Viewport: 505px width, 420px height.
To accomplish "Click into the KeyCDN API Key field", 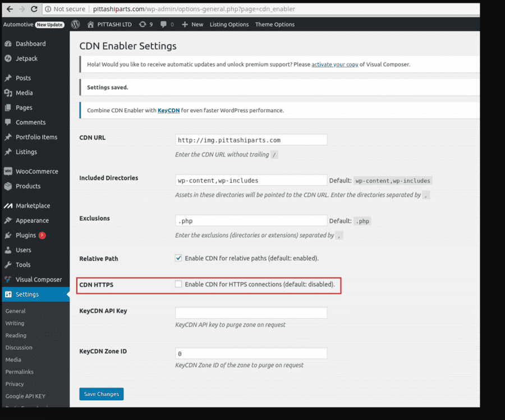I will click(251, 312).
